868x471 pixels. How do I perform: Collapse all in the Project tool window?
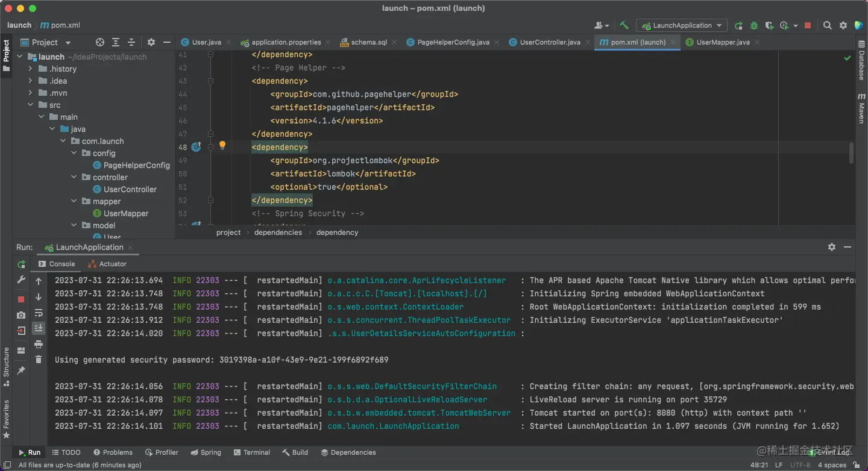131,42
